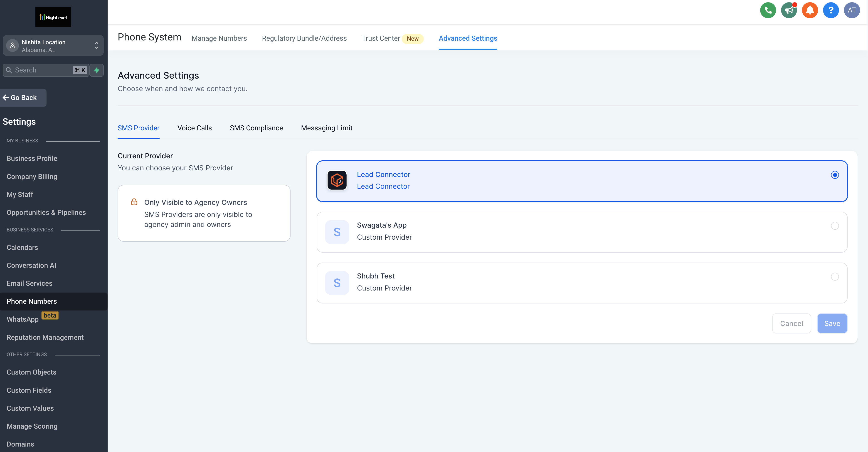
Task: Click the location pin avatar icon
Action: (12, 45)
